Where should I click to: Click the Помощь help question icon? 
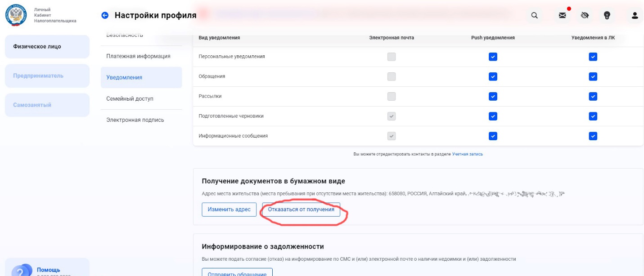[x=21, y=271]
